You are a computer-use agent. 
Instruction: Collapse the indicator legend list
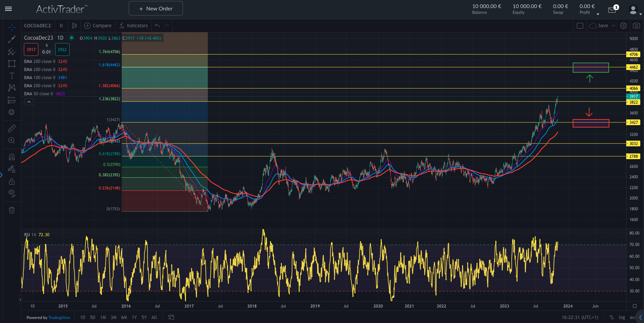click(29, 102)
